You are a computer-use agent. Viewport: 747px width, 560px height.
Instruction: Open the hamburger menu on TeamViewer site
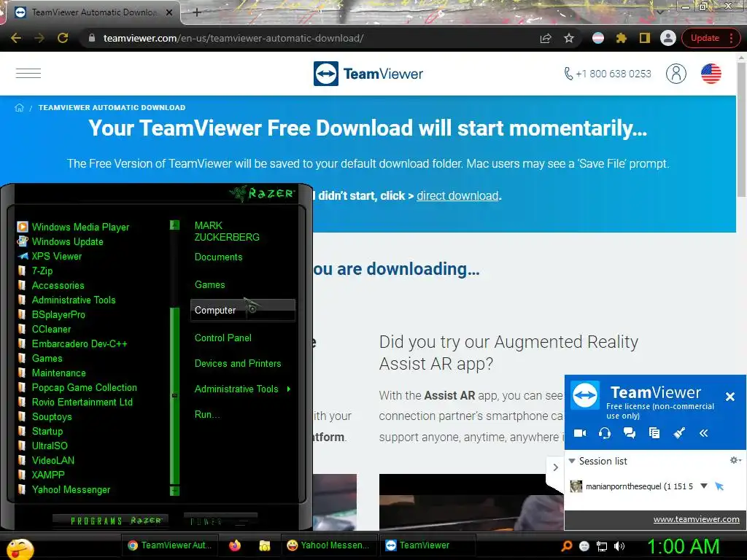pyautogui.click(x=28, y=74)
